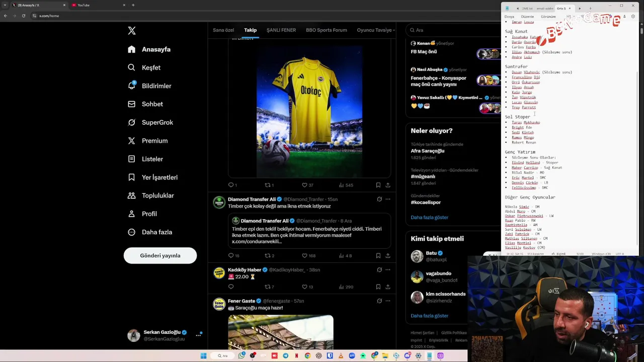Screen dimensions: 644x362
Task: Reply to the Fenerbahçe jersey post
Action: point(232,185)
